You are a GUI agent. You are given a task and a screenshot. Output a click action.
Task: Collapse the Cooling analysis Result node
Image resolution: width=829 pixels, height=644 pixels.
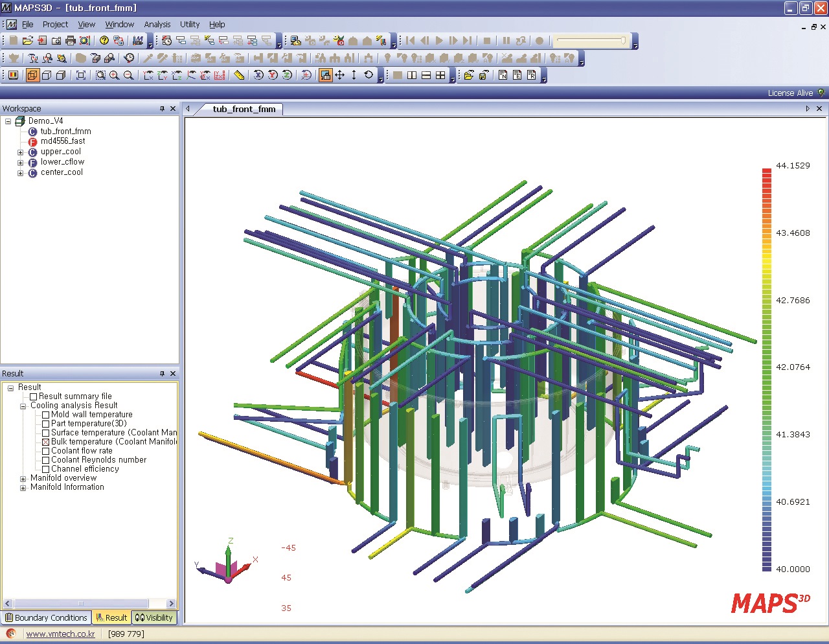(x=23, y=406)
